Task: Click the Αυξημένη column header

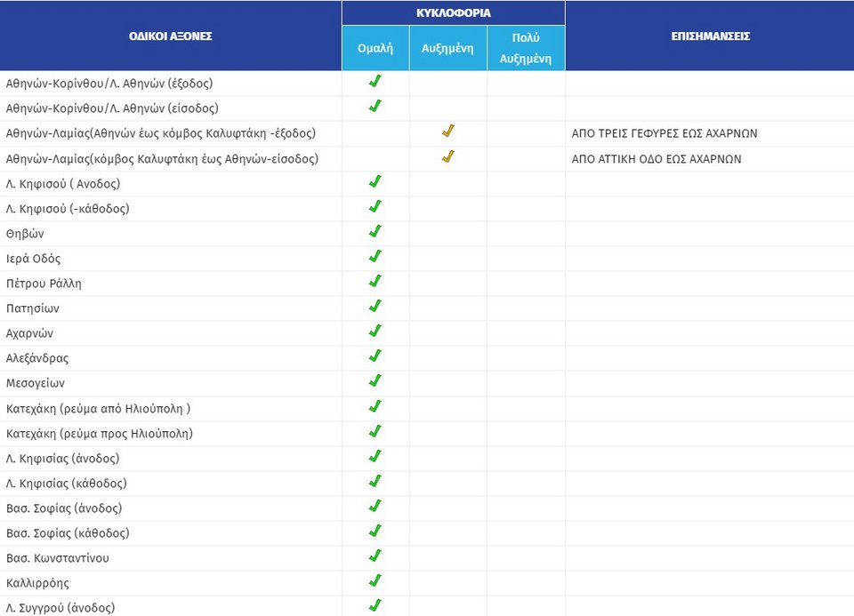Action: tap(447, 48)
